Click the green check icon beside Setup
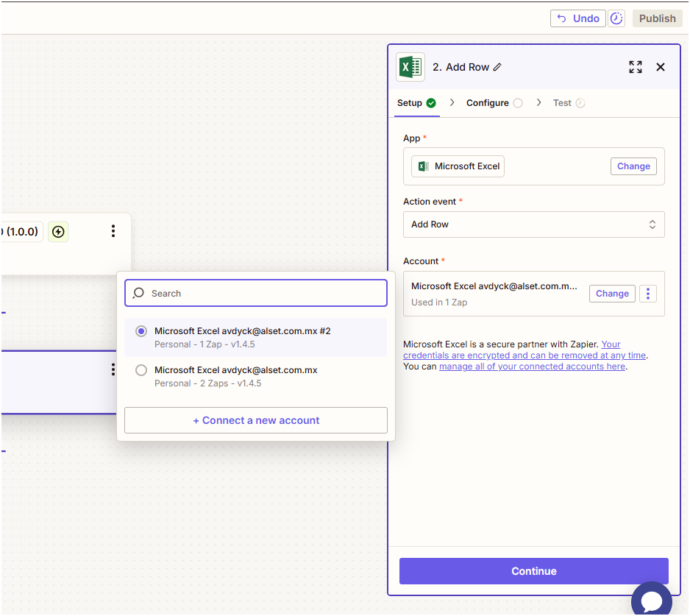Image resolution: width=690 pixels, height=616 pixels. pyautogui.click(x=431, y=103)
